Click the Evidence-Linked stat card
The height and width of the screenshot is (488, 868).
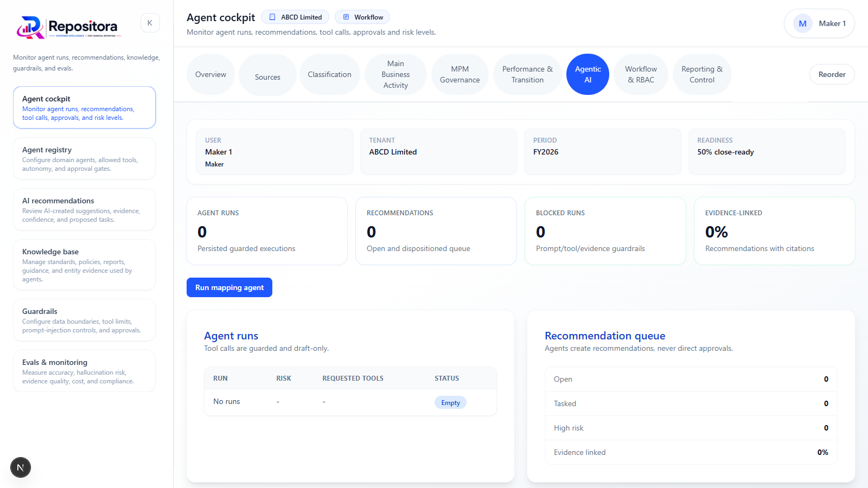[x=775, y=231]
